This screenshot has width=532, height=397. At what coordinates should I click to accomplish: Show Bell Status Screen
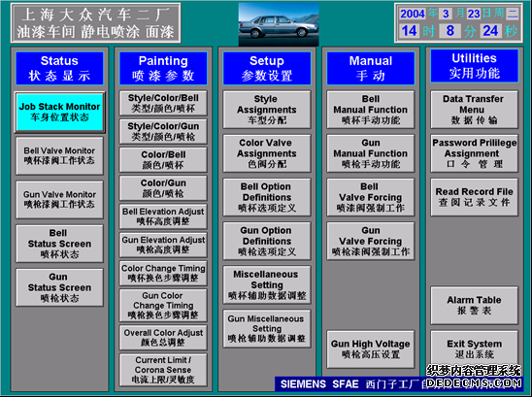[x=60, y=244]
